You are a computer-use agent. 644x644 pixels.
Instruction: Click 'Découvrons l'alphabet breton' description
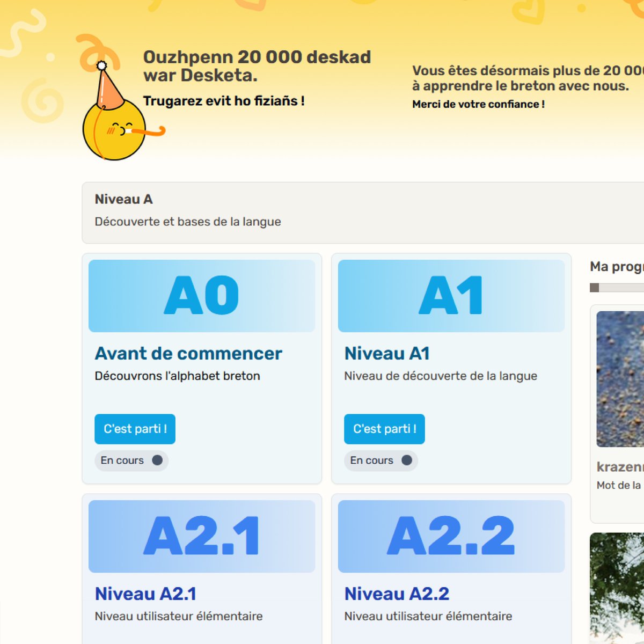coord(178,376)
